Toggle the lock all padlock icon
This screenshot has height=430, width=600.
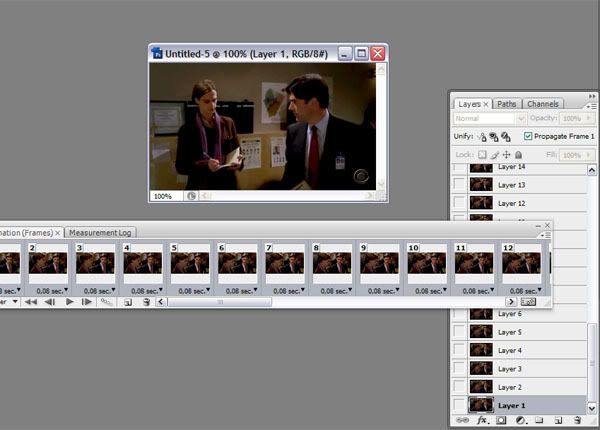(x=518, y=155)
